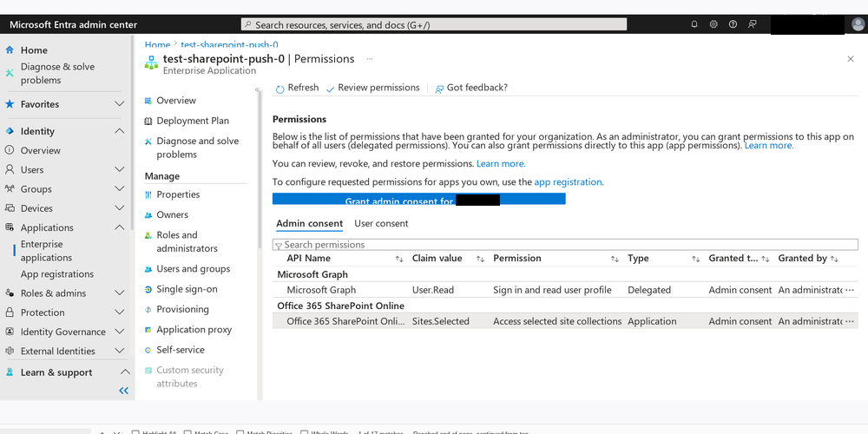Expand the Roles & admins section
Viewport: 868px width, 434px height.
pyautogui.click(x=119, y=293)
